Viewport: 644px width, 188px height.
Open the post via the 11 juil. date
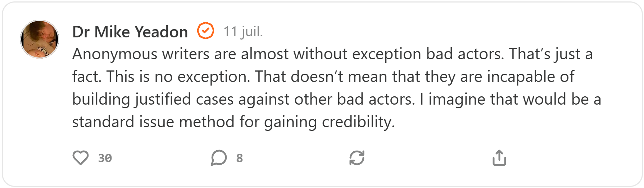click(x=243, y=32)
